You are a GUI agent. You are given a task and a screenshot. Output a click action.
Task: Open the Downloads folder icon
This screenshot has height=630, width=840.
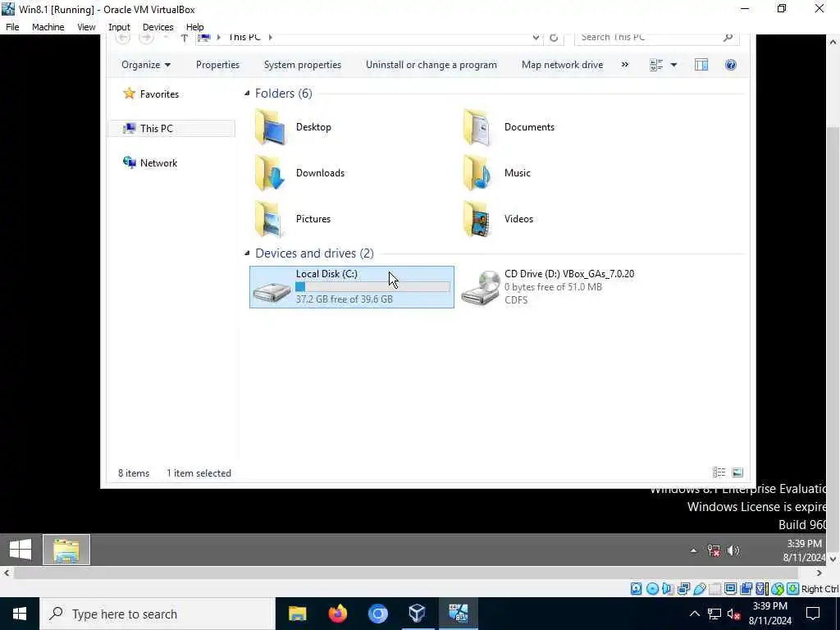click(270, 173)
